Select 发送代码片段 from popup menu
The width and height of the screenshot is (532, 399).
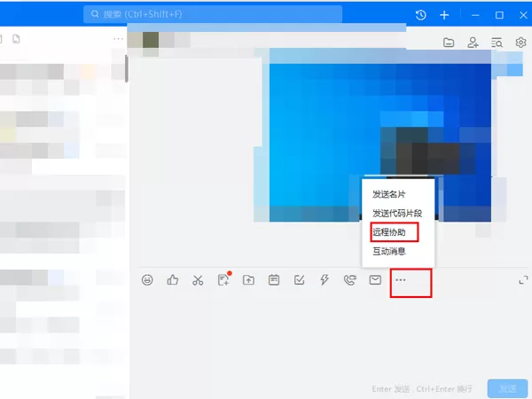(397, 214)
